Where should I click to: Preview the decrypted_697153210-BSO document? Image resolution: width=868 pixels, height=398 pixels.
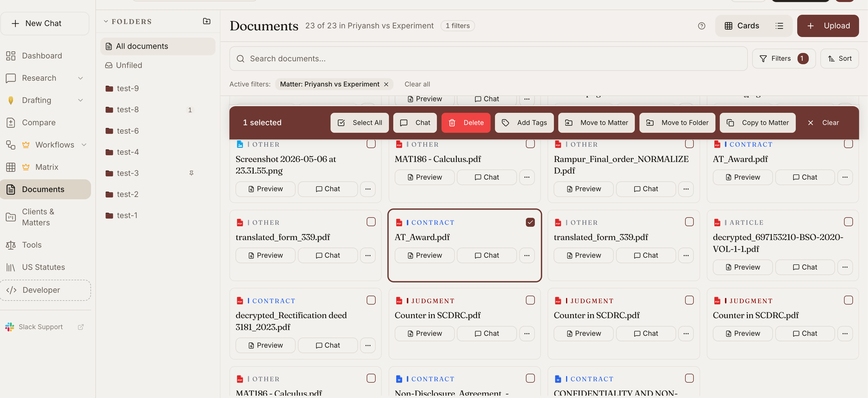[742, 267]
